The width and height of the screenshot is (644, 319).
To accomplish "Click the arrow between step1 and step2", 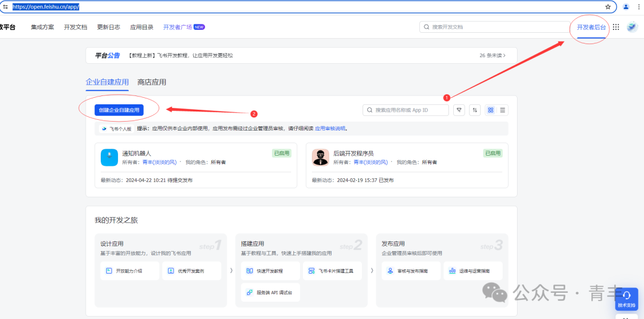I will [x=231, y=271].
